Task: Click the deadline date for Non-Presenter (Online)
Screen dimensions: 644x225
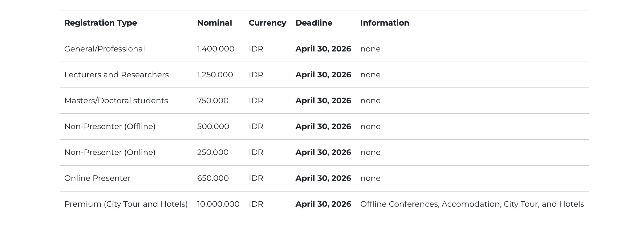Action: [x=323, y=152]
